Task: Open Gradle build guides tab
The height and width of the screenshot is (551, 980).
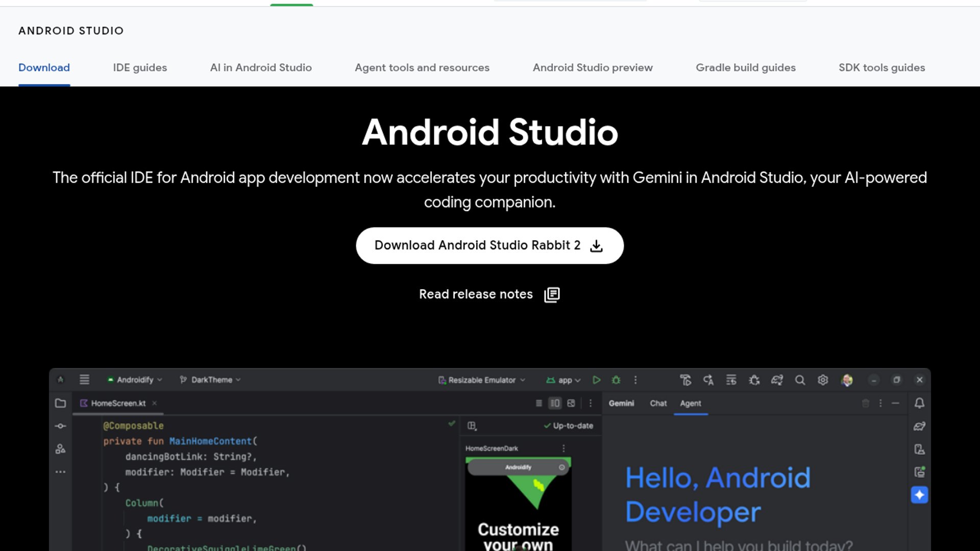Action: [x=746, y=67]
